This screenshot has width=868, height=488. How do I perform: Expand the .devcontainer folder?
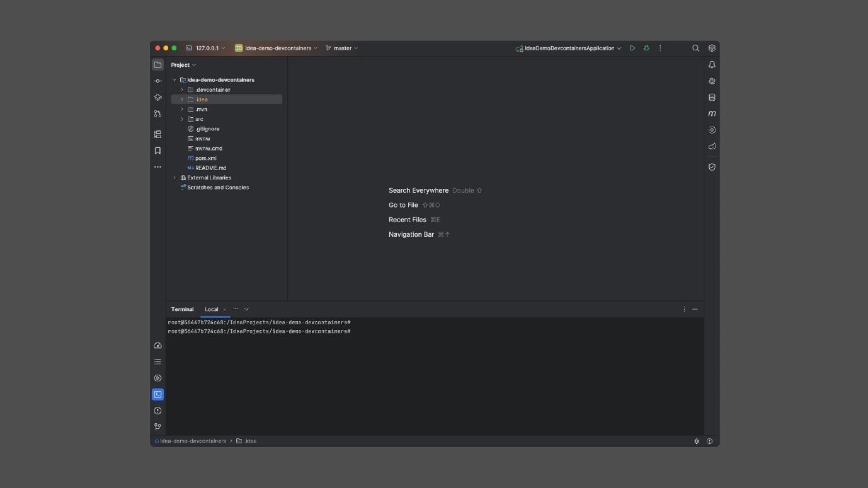point(182,89)
